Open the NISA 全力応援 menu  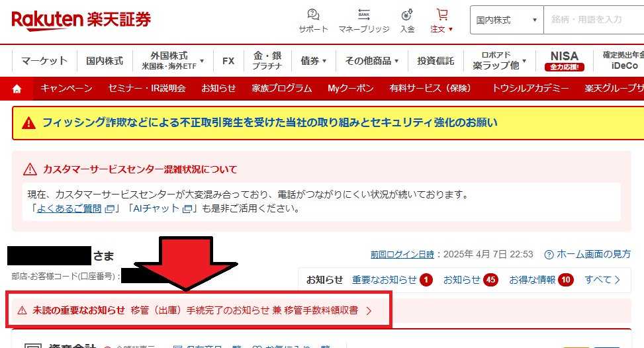(565, 61)
